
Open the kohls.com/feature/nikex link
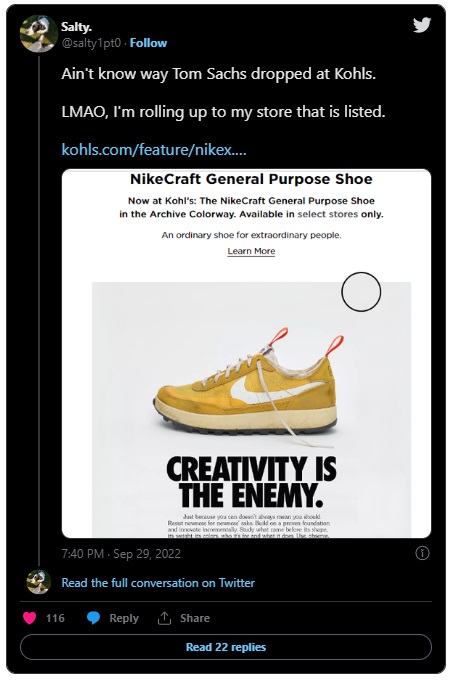click(x=154, y=149)
